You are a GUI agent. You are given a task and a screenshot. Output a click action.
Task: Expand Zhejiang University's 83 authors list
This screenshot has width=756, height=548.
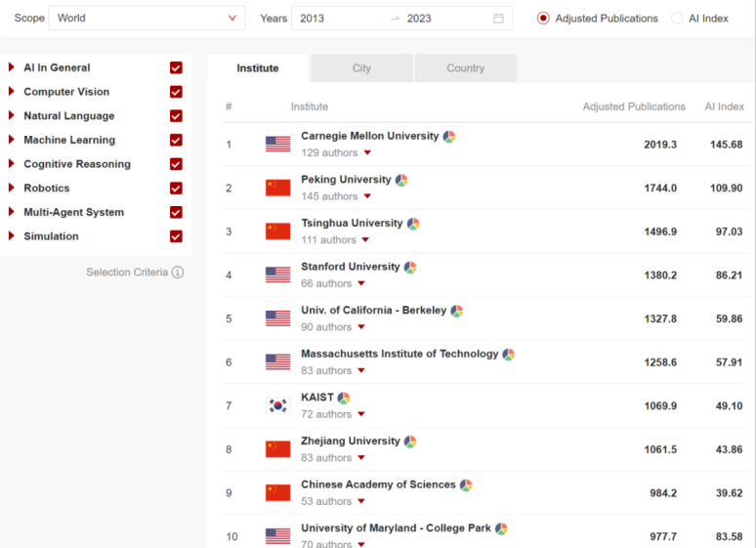(x=361, y=458)
